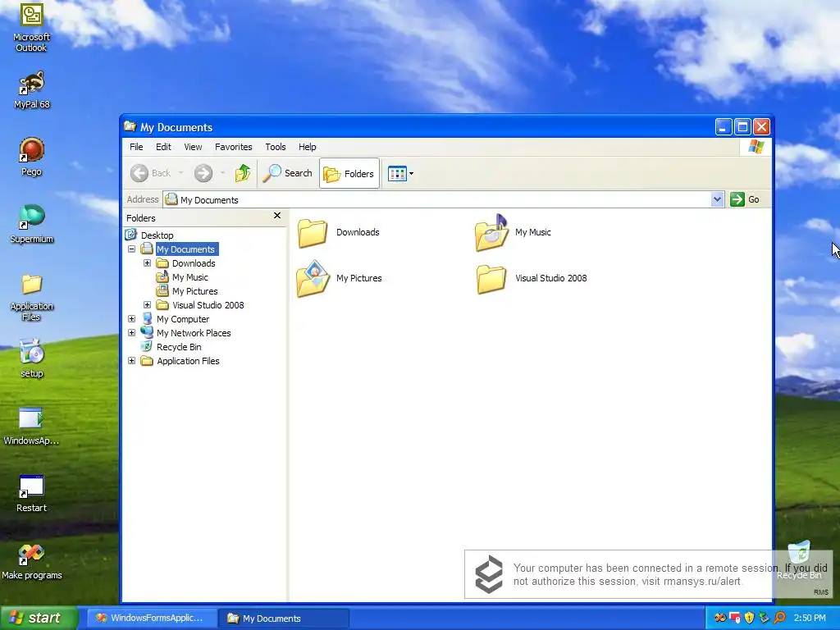Click the taskbar clock 2:50 PM
This screenshot has height=630, width=840.
[x=810, y=618]
